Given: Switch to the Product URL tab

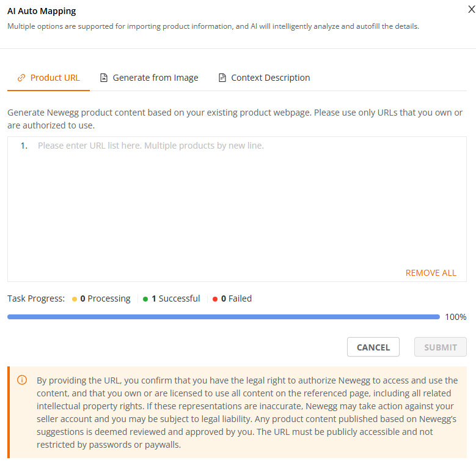Looking at the screenshot, I should coord(54,78).
